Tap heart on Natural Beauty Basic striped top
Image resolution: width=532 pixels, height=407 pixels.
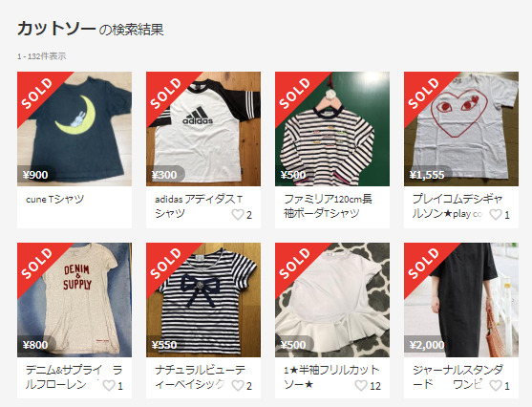(238, 385)
